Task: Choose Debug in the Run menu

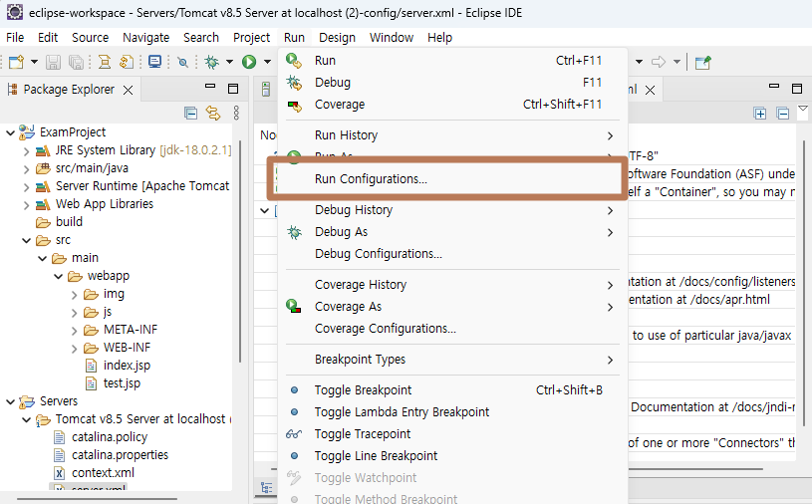Action: point(452,83)
